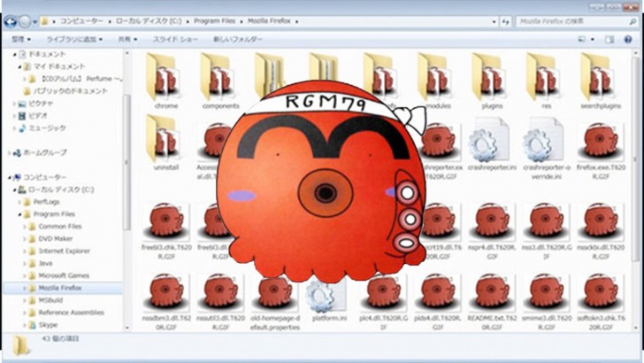This screenshot has width=644, height=363.
Task: Select the searchplugins folder icon
Action: click(598, 76)
